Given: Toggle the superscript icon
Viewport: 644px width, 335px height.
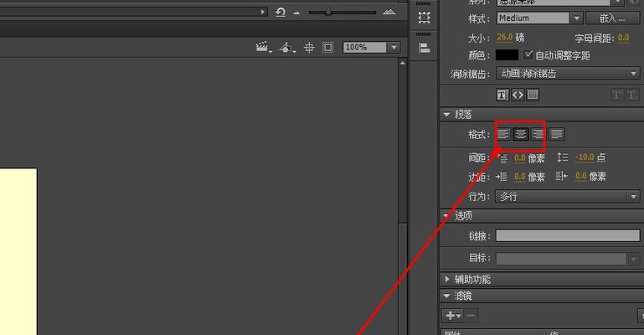Looking at the screenshot, I should [617, 95].
